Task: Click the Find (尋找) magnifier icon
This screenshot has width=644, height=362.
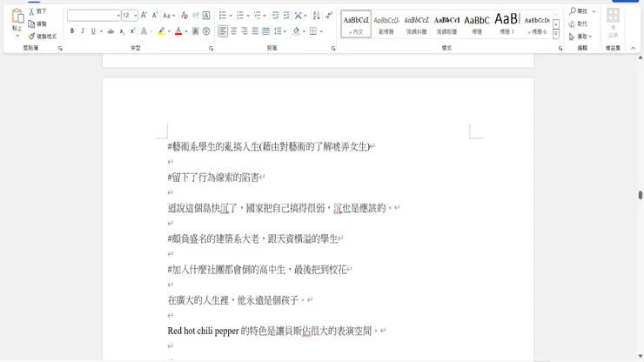Action: [572, 11]
